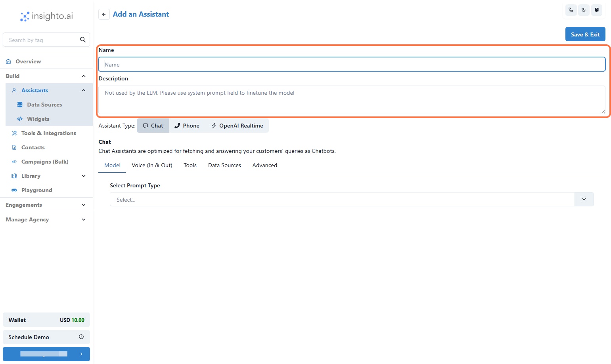Click the Assistants person icon
Screen dimensions: 611x364
pyautogui.click(x=14, y=90)
